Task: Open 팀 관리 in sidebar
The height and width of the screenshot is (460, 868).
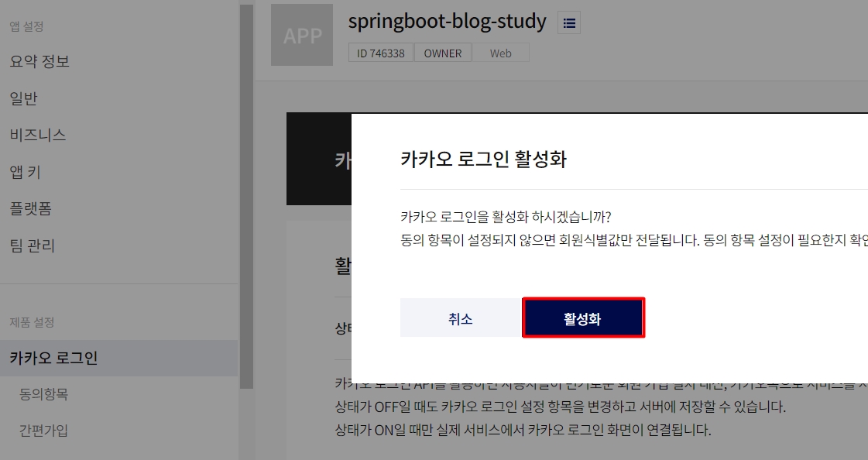Action: point(32,245)
